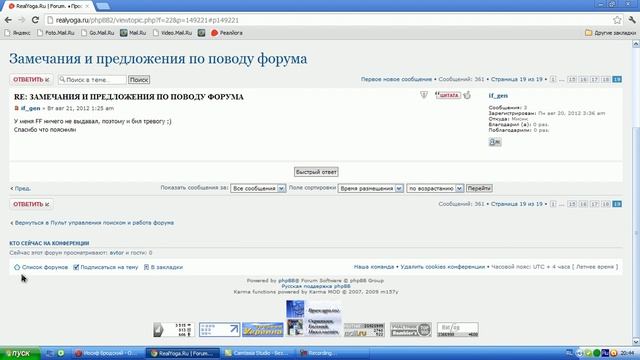
Task: Switch to Camtasia Studio taskbar window
Action: point(258,353)
